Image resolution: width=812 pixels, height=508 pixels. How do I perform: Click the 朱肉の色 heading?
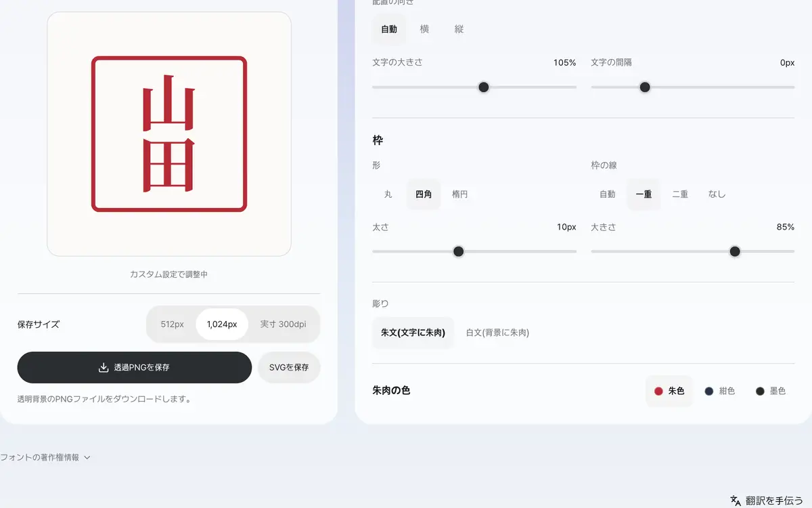[x=391, y=391]
